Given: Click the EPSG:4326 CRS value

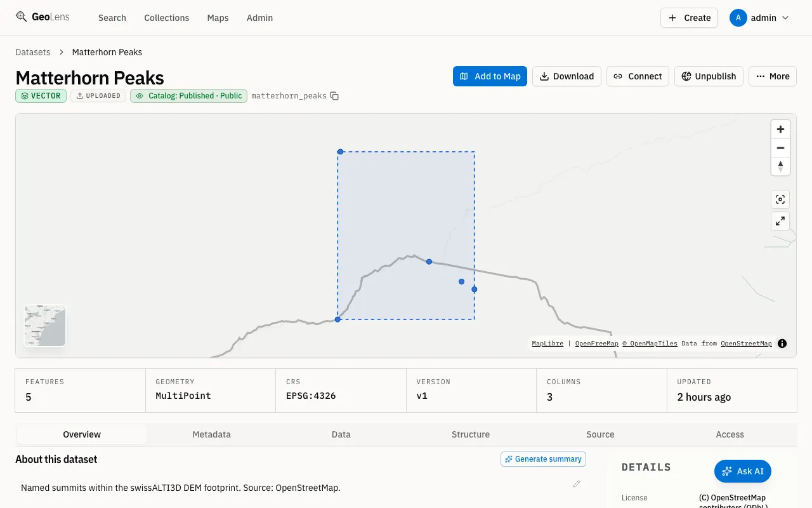Looking at the screenshot, I should (311, 396).
